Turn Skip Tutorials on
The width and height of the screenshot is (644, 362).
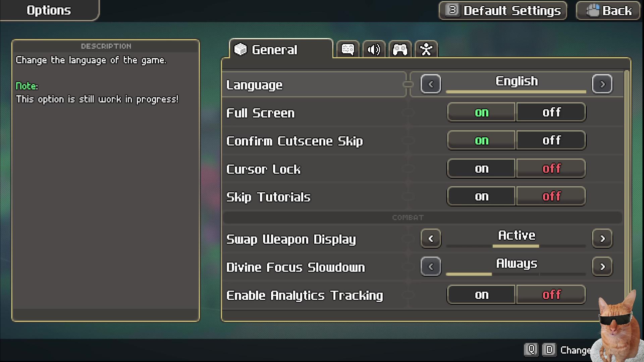tap(481, 196)
